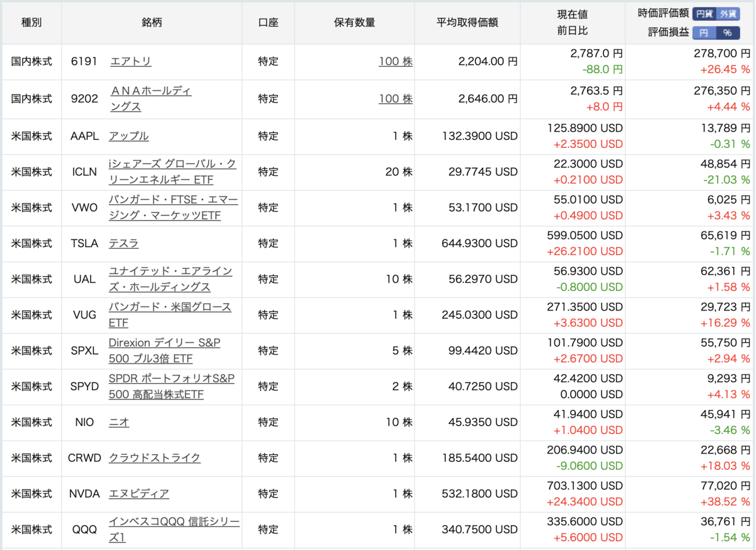Open the アップル stock link
This screenshot has width=756, height=550.
point(129,136)
